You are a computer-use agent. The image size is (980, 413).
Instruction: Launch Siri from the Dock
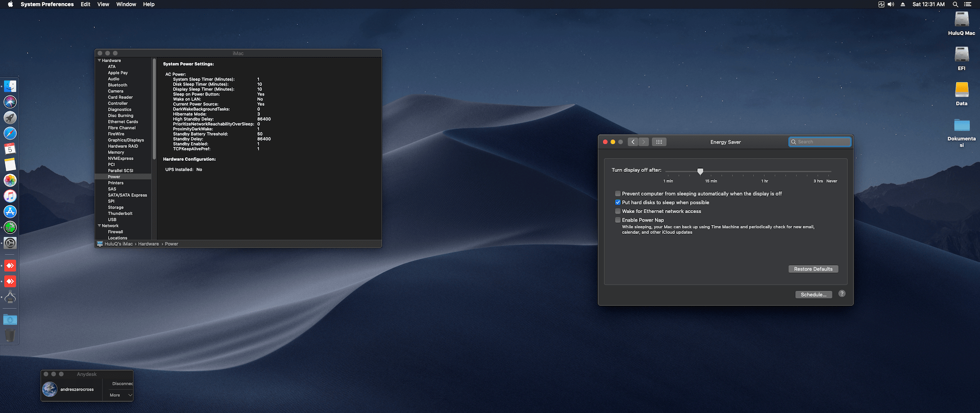(10, 102)
